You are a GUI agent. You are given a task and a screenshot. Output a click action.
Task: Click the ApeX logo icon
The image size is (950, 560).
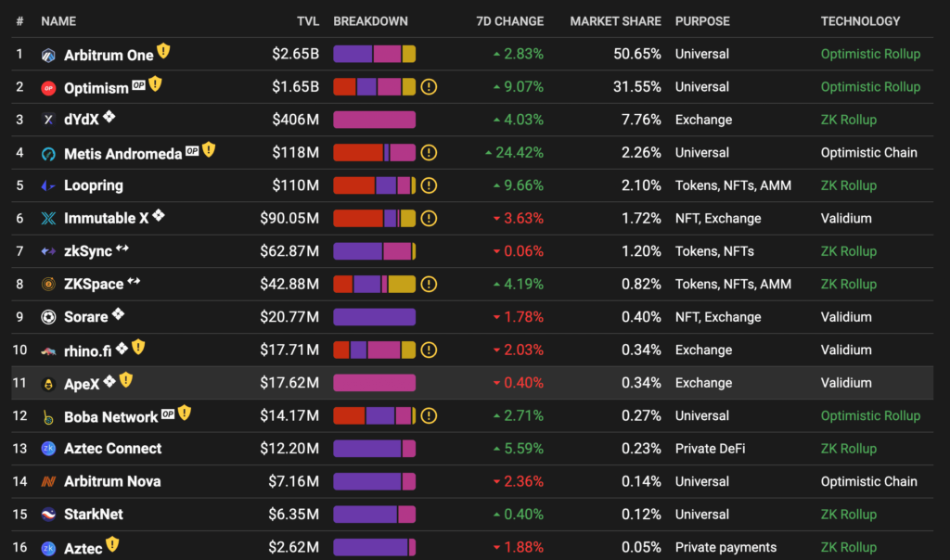(x=48, y=384)
